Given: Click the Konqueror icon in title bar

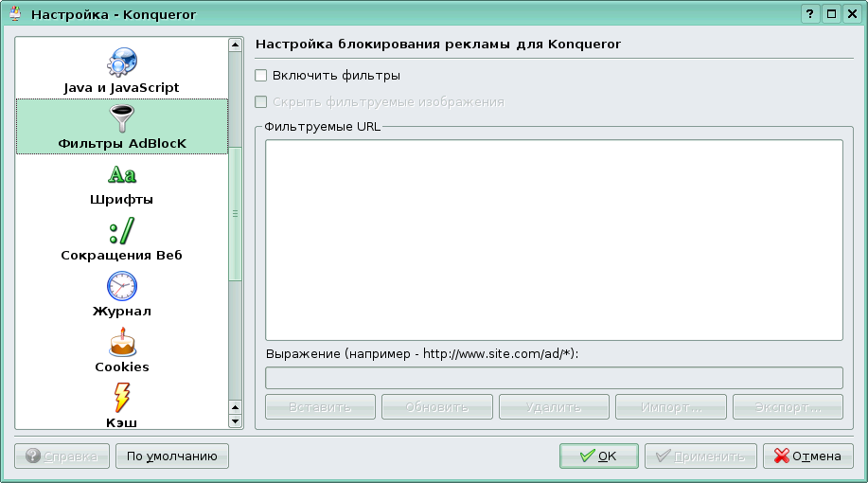Looking at the screenshot, I should pos(15,14).
